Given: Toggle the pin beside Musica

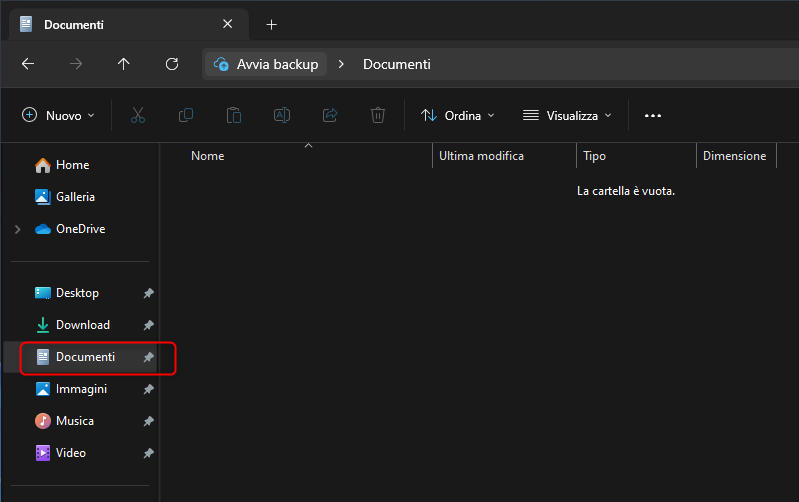Looking at the screenshot, I should pyautogui.click(x=148, y=421).
